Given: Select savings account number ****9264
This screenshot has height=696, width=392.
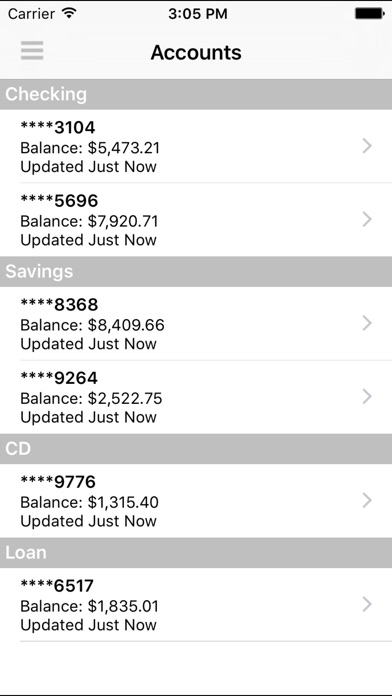Looking at the screenshot, I should tap(59, 378).
